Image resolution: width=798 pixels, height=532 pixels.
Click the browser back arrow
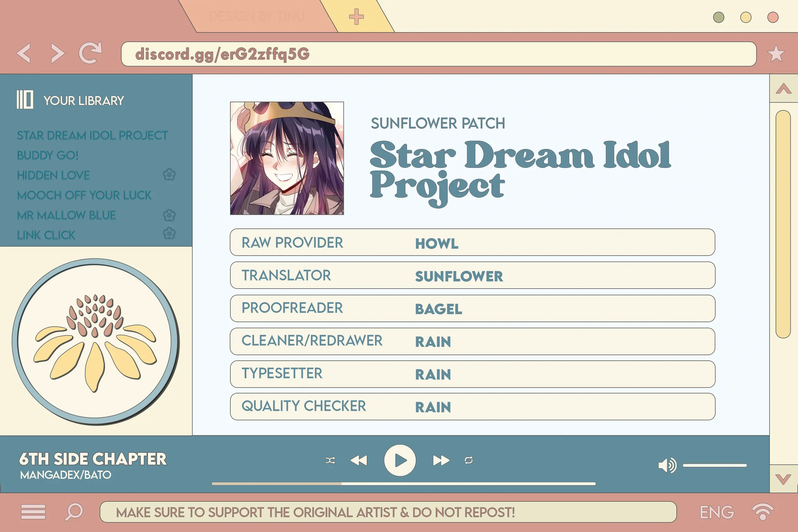[24, 53]
